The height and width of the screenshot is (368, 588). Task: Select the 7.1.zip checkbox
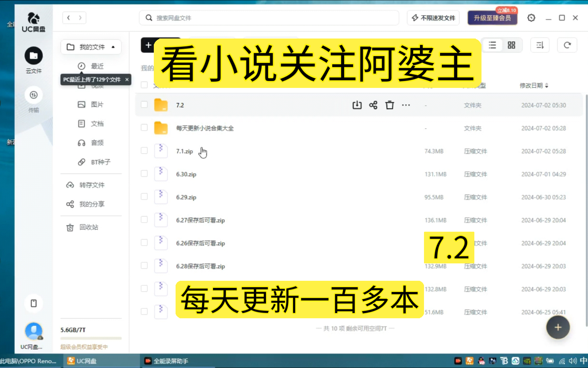(x=144, y=151)
